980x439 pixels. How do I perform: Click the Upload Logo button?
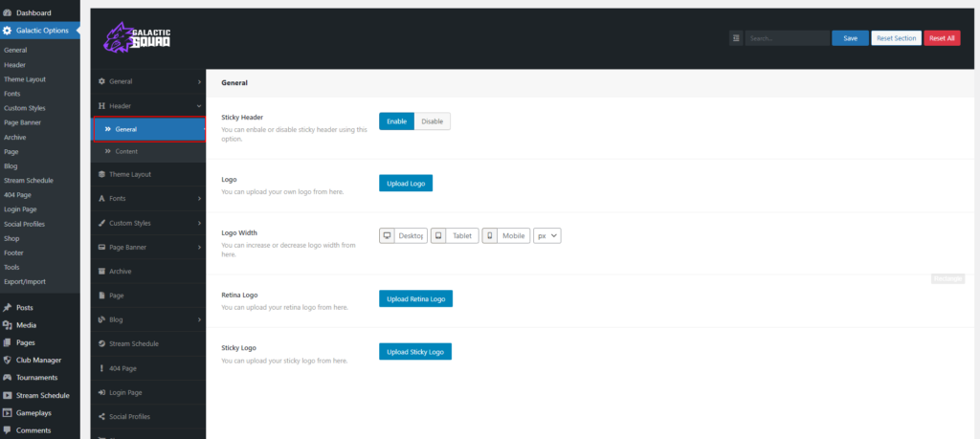tap(406, 183)
